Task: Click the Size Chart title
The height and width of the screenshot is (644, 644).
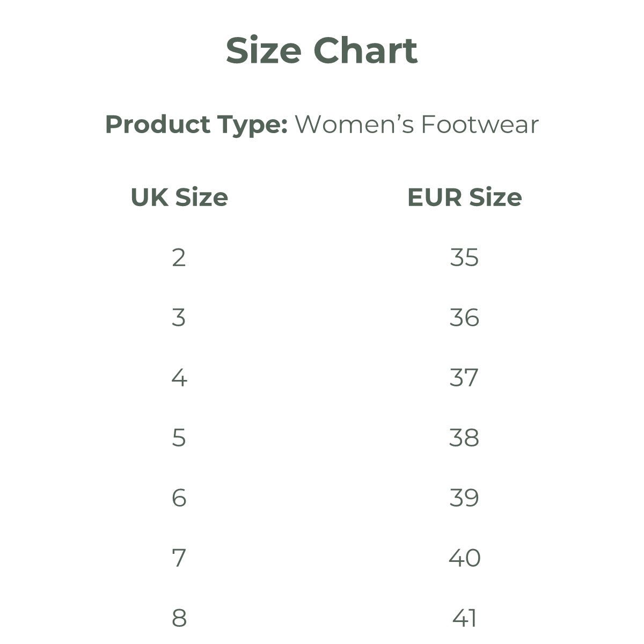Action: tap(321, 51)
